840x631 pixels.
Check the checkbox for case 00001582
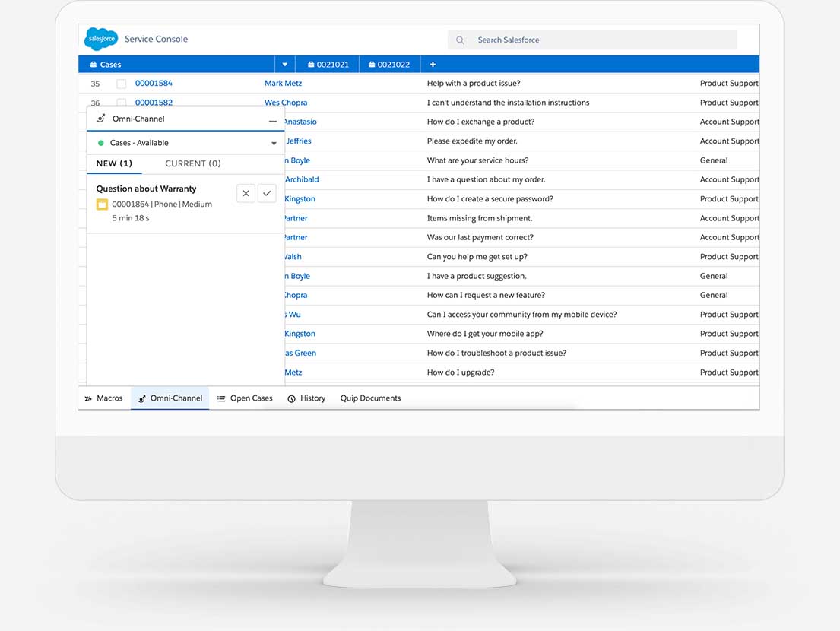pyautogui.click(x=121, y=102)
